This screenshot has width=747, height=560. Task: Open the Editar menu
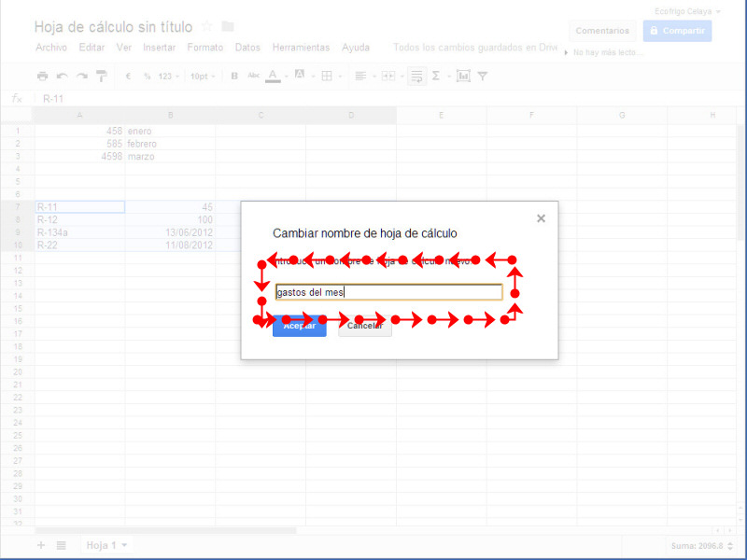tap(92, 48)
